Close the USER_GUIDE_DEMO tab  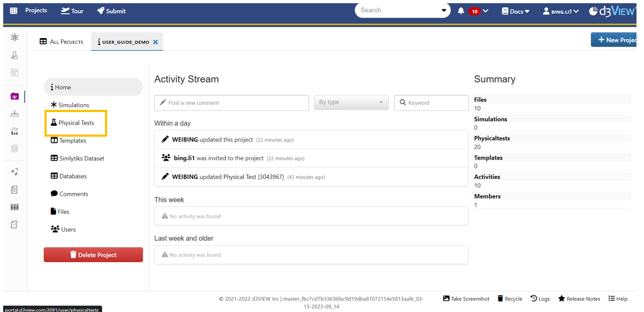[156, 42]
